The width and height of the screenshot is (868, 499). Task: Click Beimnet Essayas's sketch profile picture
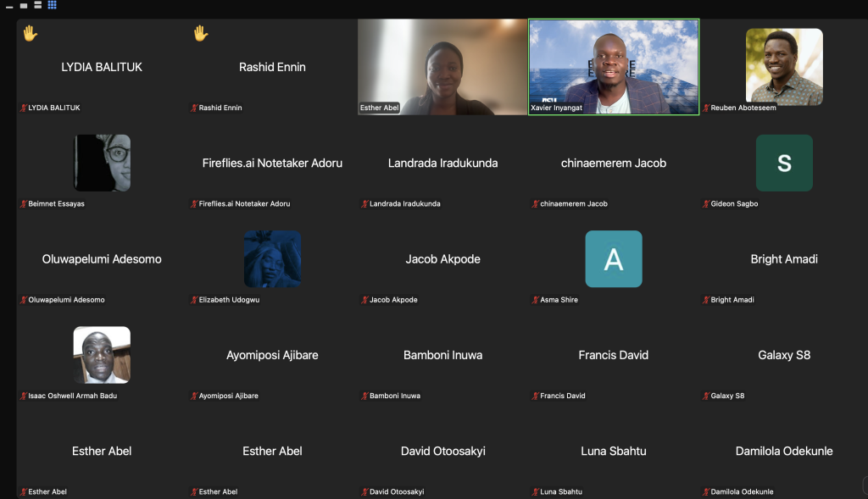[x=102, y=163]
